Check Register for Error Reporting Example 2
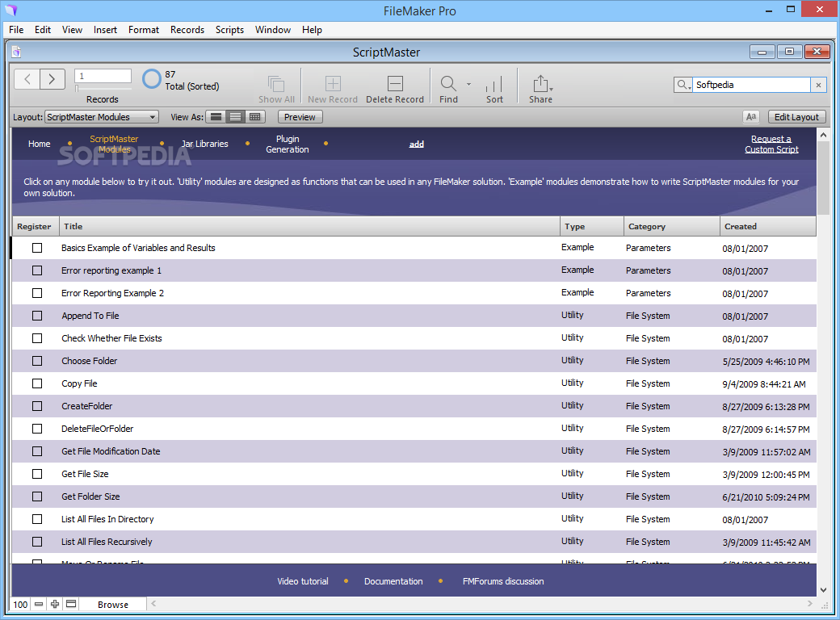The height and width of the screenshot is (620, 840). coord(37,293)
